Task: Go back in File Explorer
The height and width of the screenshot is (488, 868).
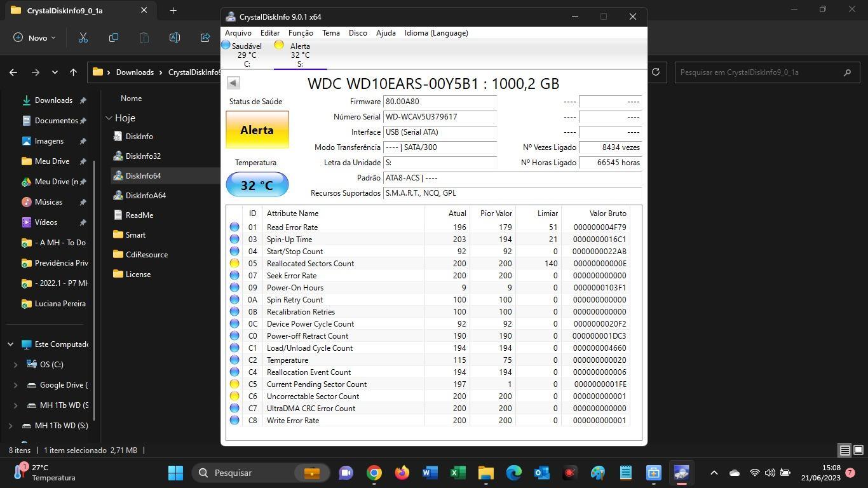Action: pyautogui.click(x=13, y=72)
